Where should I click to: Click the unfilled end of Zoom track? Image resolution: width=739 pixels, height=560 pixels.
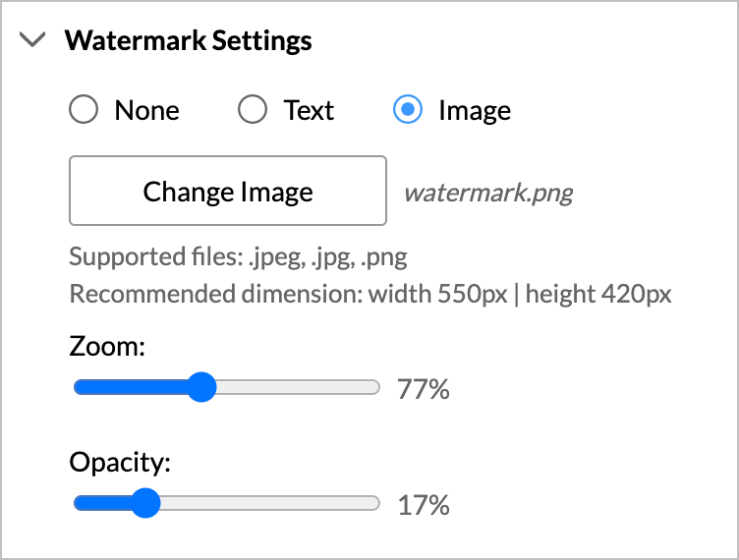(364, 387)
